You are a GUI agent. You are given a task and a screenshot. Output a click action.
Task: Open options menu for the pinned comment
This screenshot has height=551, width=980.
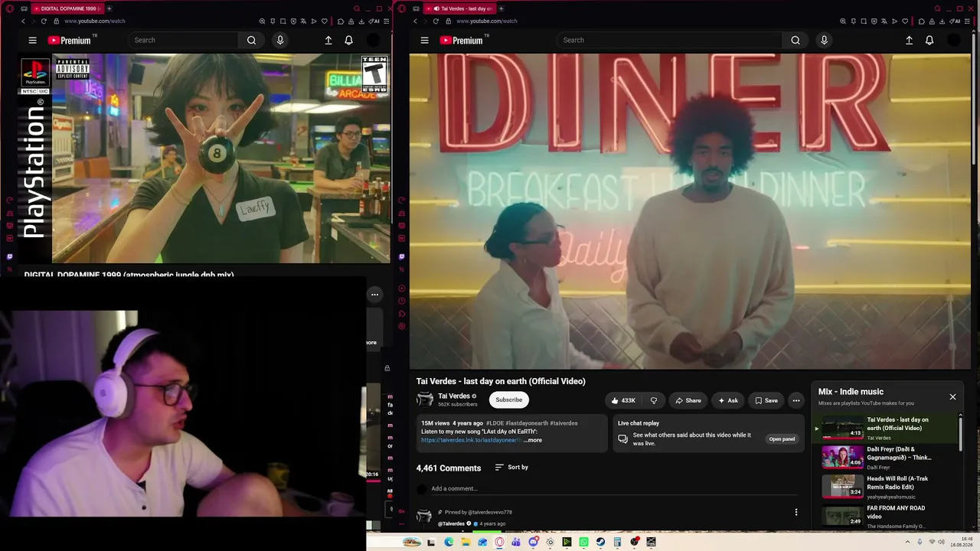[796, 512]
